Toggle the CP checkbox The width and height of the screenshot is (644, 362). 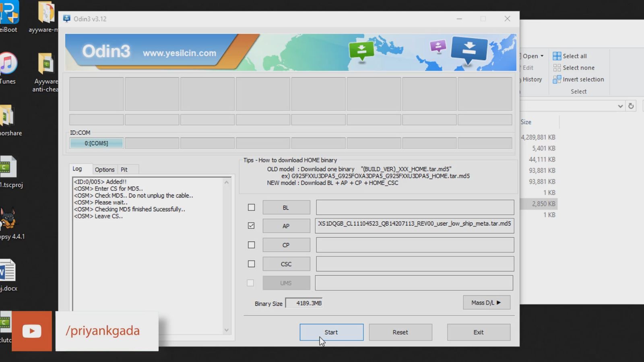pyautogui.click(x=251, y=245)
